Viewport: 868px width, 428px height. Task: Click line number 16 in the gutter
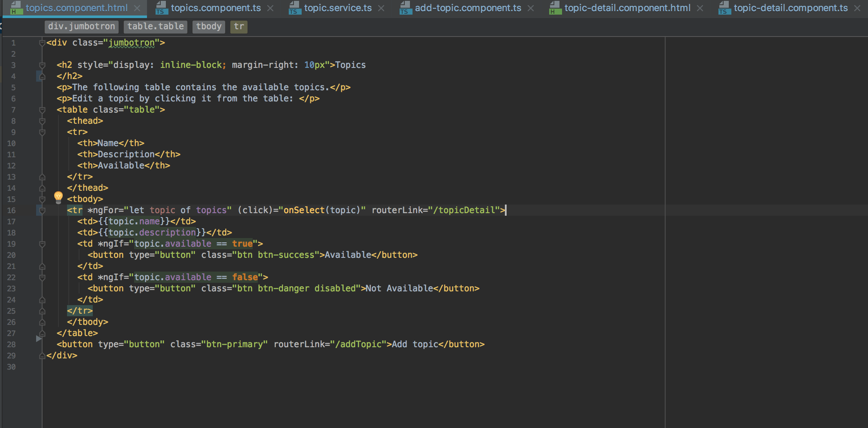coord(12,210)
